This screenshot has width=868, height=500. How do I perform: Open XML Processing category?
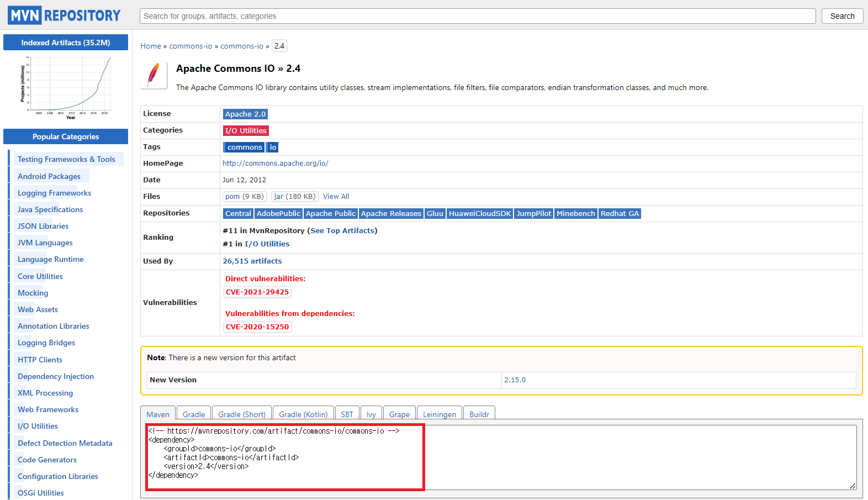[45, 393]
